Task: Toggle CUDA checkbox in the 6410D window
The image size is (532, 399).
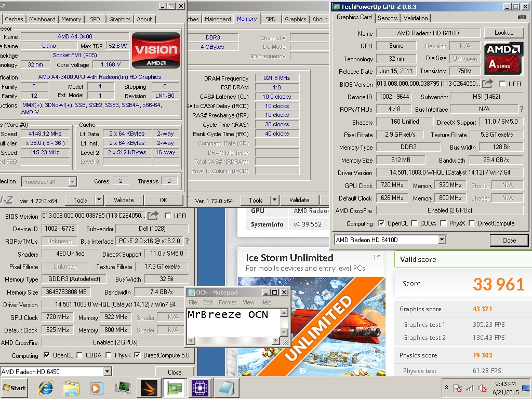Action: pyautogui.click(x=414, y=223)
